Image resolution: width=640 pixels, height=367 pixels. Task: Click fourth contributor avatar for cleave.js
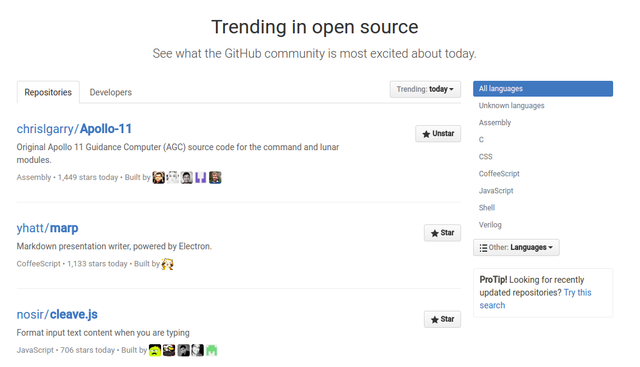(x=198, y=350)
